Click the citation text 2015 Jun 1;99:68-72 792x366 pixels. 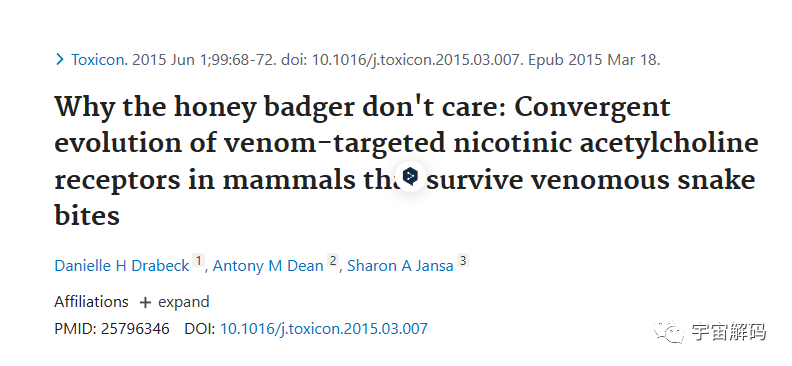tap(203, 60)
